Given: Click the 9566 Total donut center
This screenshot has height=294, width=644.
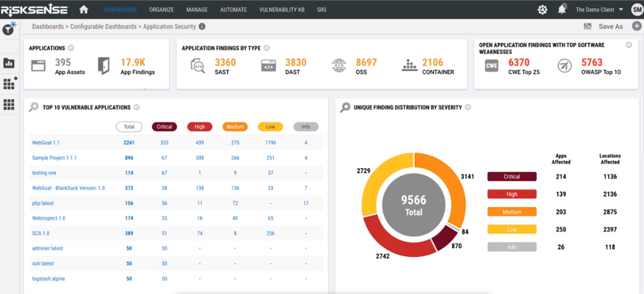Looking at the screenshot, I should point(414,205).
